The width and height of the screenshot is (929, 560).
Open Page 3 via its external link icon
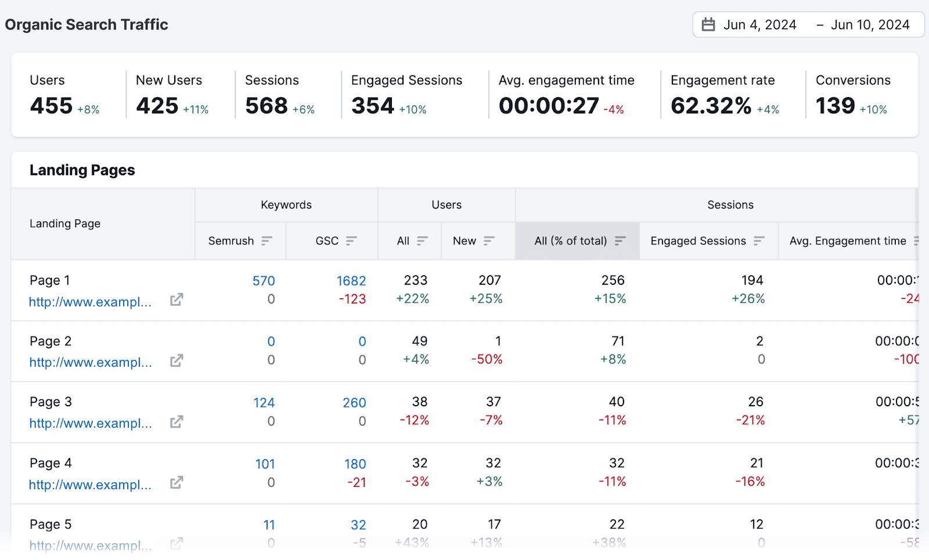pyautogui.click(x=176, y=422)
